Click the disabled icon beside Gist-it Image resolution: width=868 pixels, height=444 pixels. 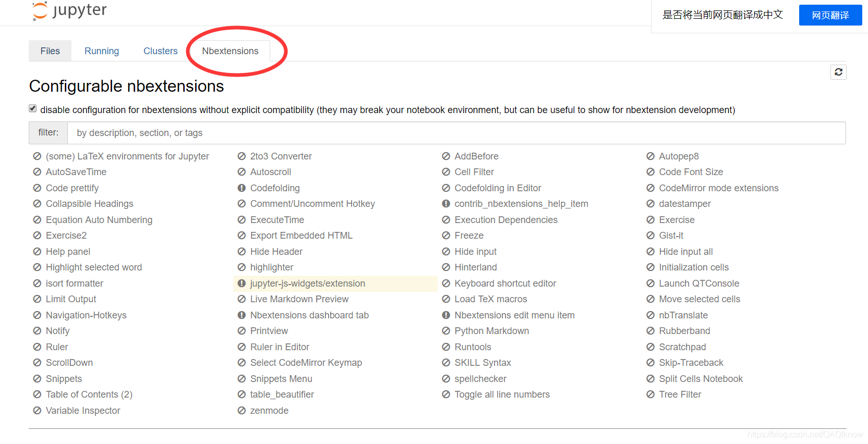point(650,236)
